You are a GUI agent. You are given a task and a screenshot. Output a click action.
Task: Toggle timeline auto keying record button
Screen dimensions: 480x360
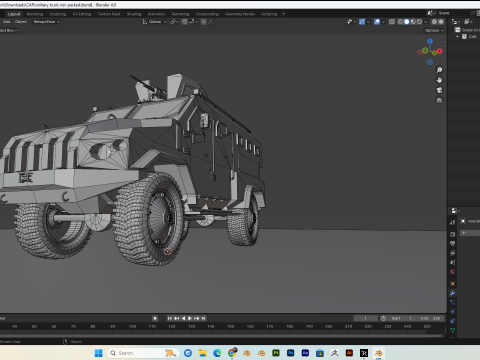click(155, 318)
